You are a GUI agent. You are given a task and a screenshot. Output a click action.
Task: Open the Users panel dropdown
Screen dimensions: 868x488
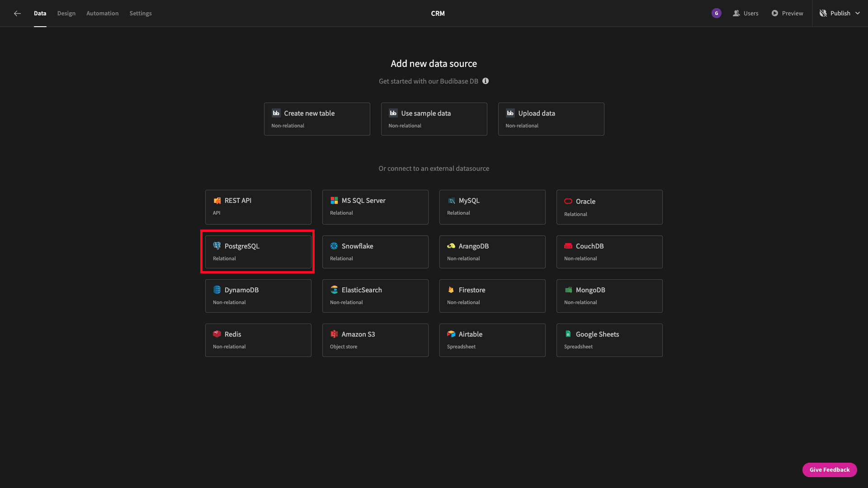point(745,13)
